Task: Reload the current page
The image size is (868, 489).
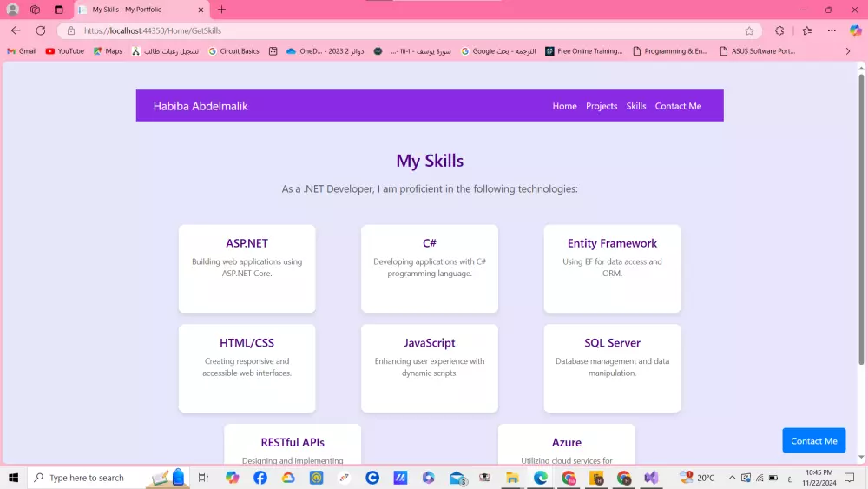Action: point(41,30)
